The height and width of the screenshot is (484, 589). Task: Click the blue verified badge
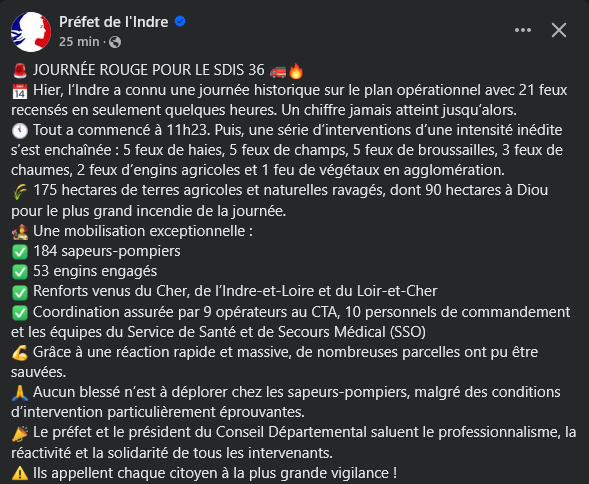(180, 21)
